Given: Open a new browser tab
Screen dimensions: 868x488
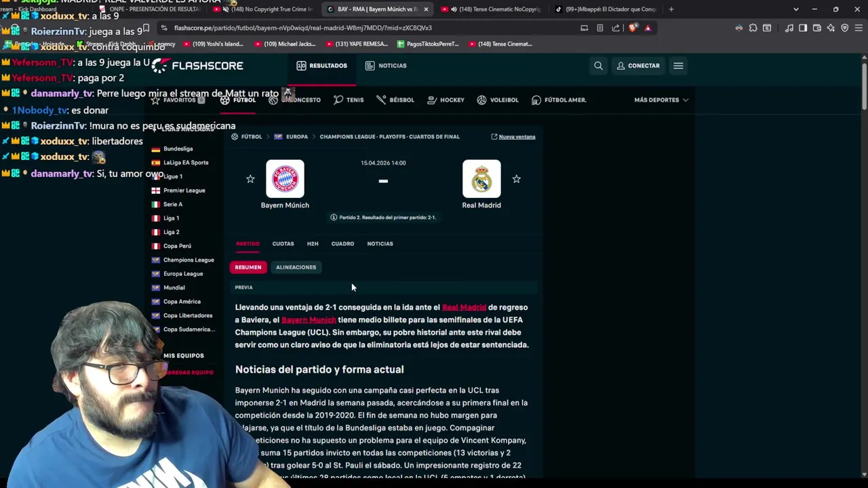Looking at the screenshot, I should (x=671, y=9).
